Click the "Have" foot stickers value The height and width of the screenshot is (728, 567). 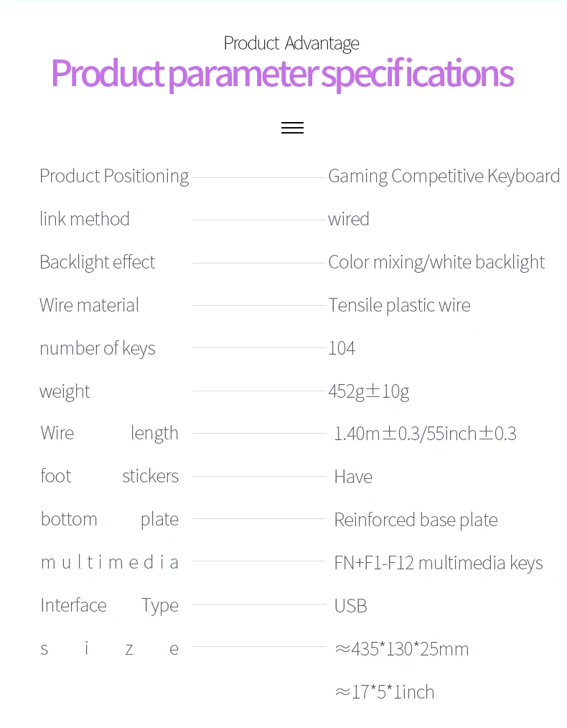pos(353,477)
